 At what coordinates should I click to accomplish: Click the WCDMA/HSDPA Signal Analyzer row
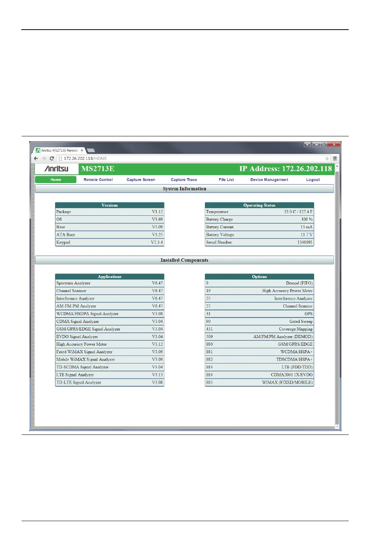click(110, 314)
